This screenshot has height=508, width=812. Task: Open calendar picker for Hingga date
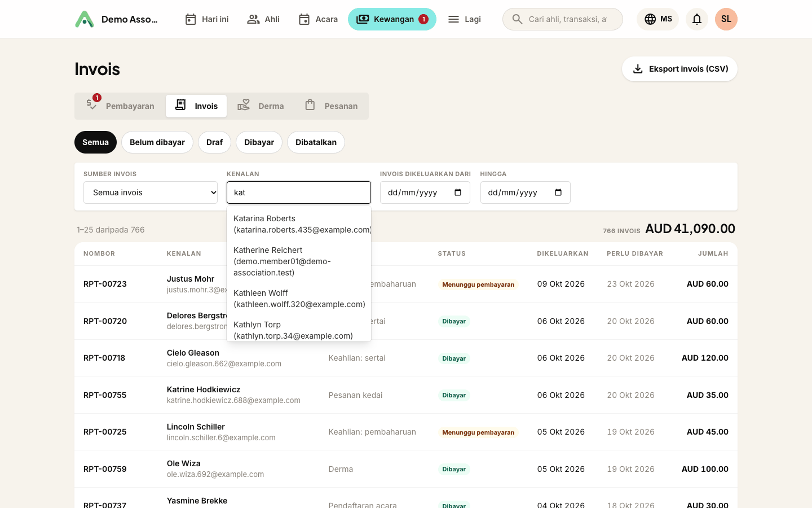point(558,192)
